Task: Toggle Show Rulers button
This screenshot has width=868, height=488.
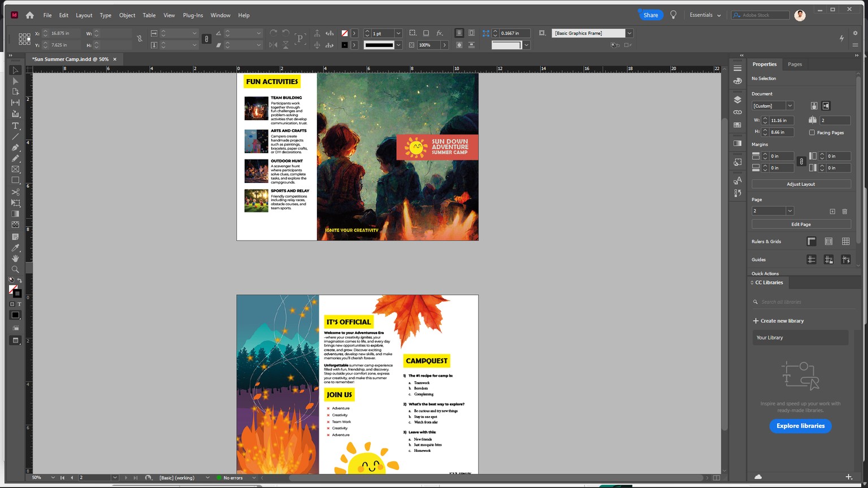Action: [811, 242]
